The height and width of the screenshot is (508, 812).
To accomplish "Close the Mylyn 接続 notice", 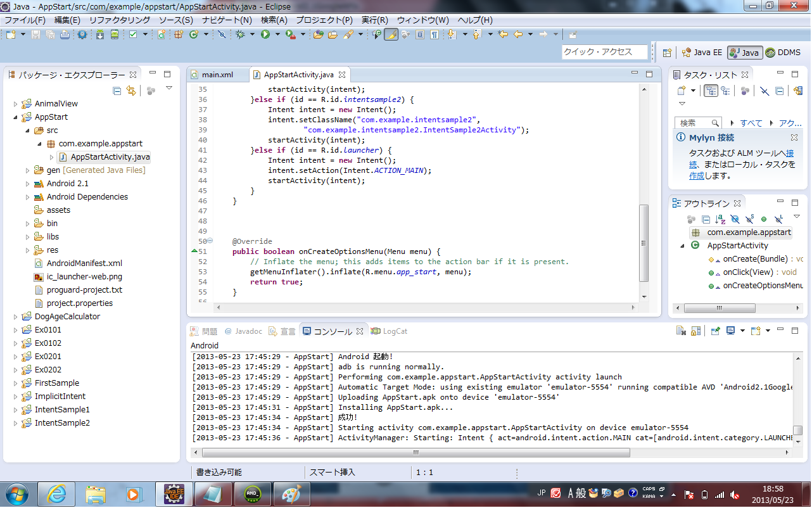I will pos(794,137).
